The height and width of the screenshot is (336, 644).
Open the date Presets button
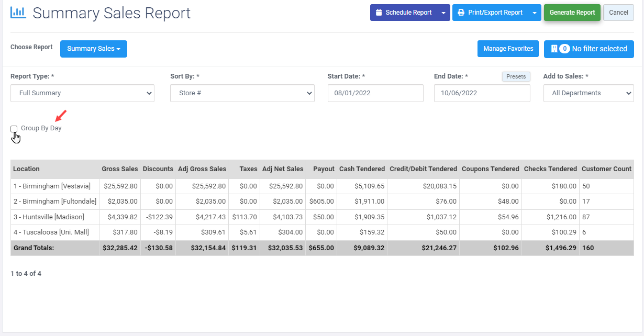(516, 76)
